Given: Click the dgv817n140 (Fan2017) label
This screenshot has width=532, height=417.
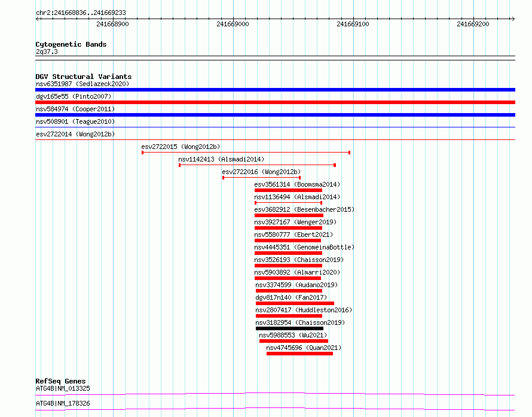Looking at the screenshot, I should pos(291,297).
